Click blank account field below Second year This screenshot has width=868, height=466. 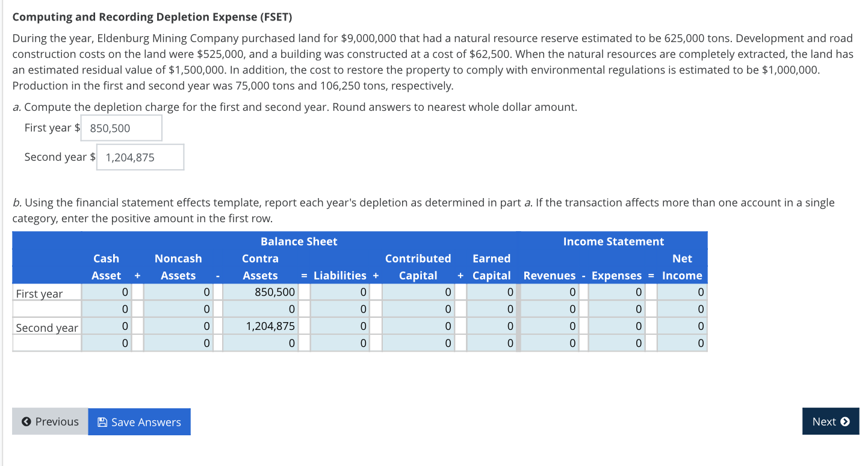(47, 343)
